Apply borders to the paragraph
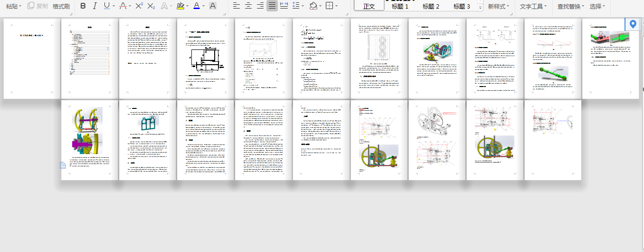 click(329, 6)
